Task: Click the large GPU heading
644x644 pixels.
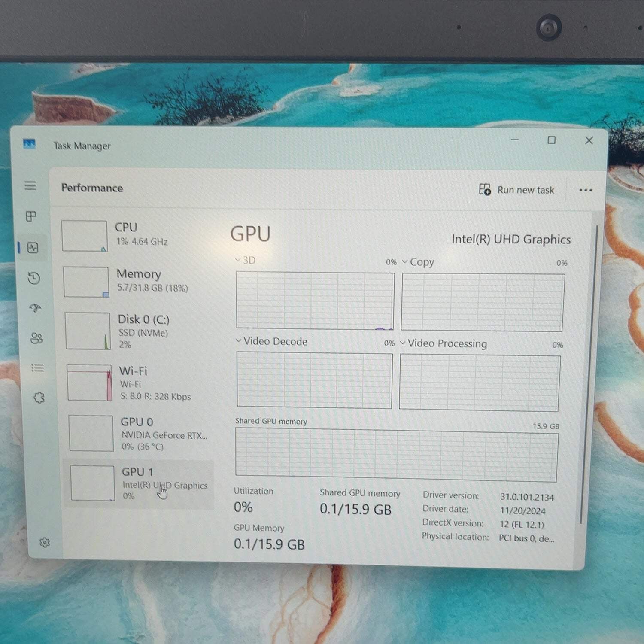Action: point(250,234)
